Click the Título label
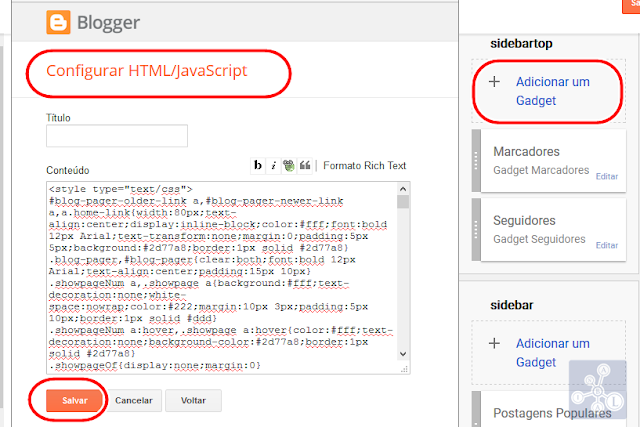Image resolution: width=640 pixels, height=427 pixels. point(58,118)
